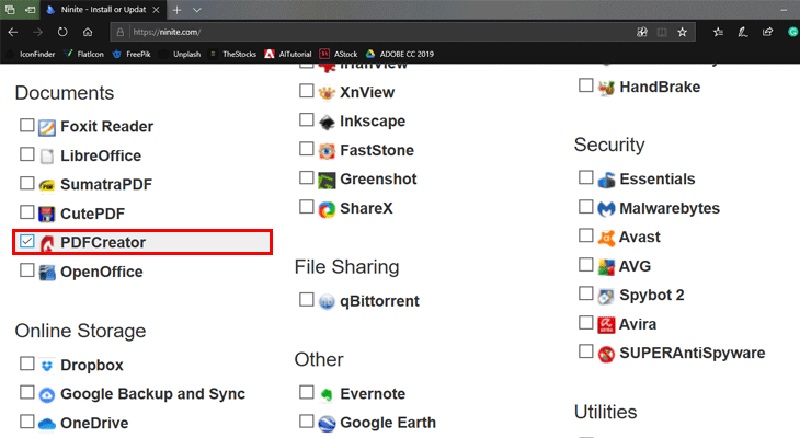Switch to the Ninite browser tab
Screen dimensions: 800x438
click(100, 9)
